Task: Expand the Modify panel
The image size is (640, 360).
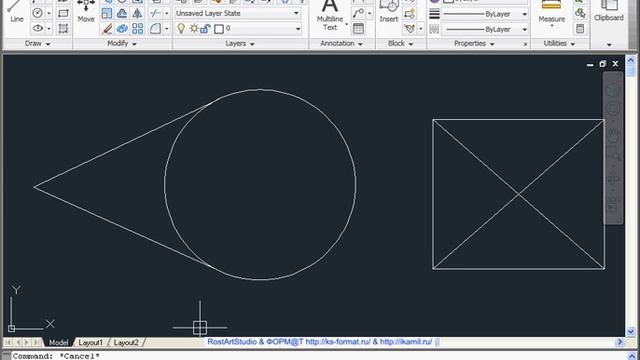Action: click(122, 43)
